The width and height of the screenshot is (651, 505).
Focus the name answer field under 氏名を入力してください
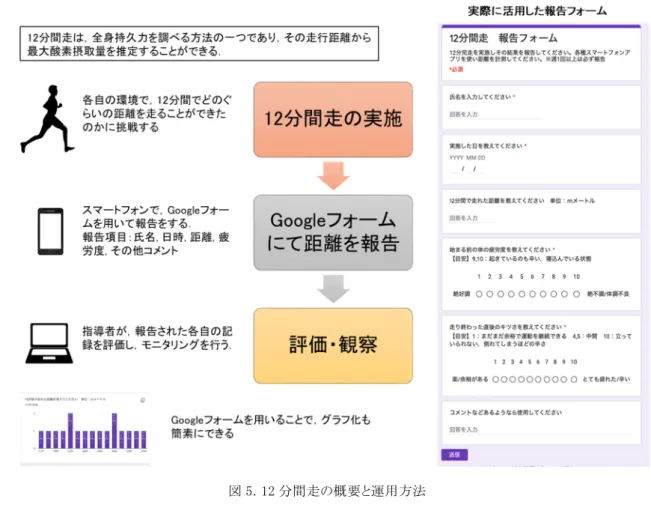(x=495, y=115)
